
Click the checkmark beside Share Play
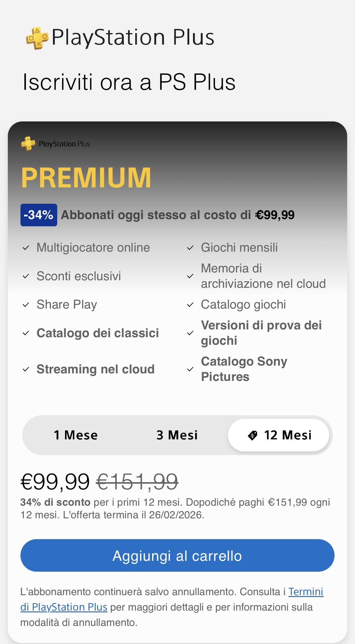tap(26, 305)
